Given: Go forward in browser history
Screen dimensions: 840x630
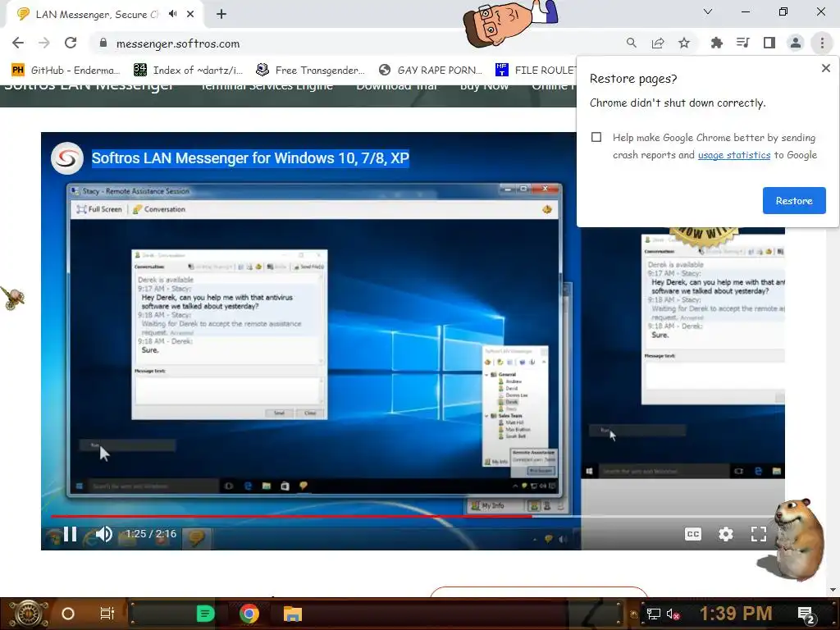Looking at the screenshot, I should point(44,43).
